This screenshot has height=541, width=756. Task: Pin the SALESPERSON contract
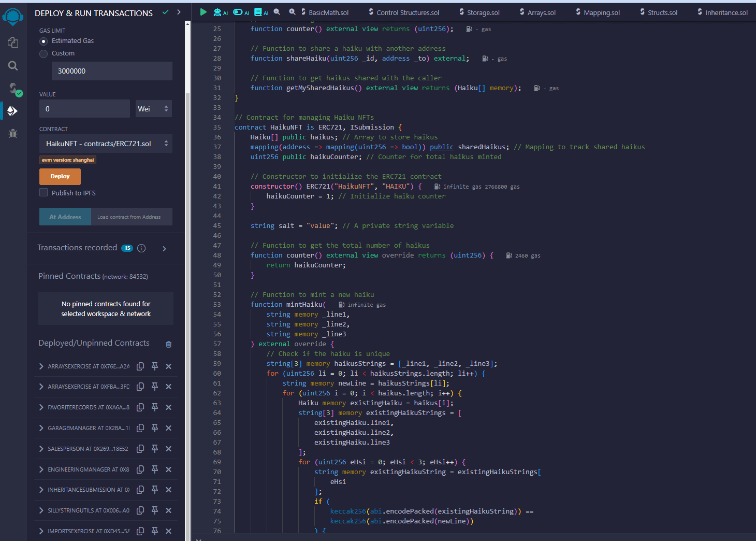click(154, 449)
